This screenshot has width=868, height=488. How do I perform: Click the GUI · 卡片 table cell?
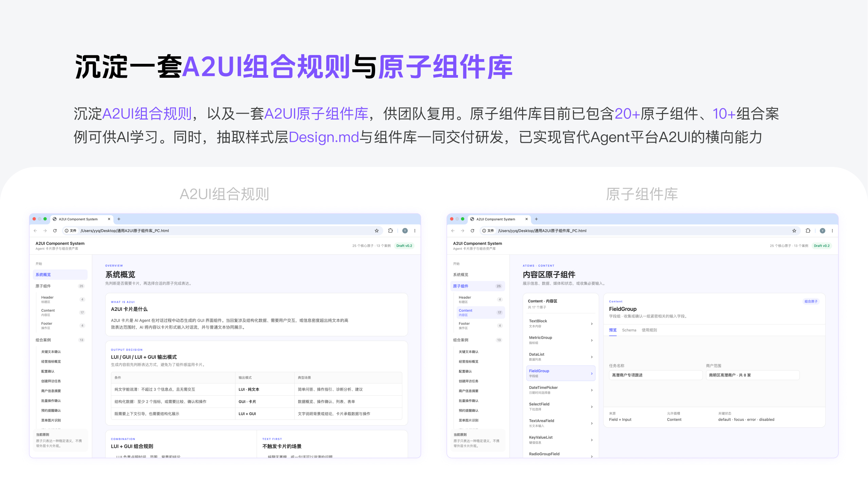point(264,402)
